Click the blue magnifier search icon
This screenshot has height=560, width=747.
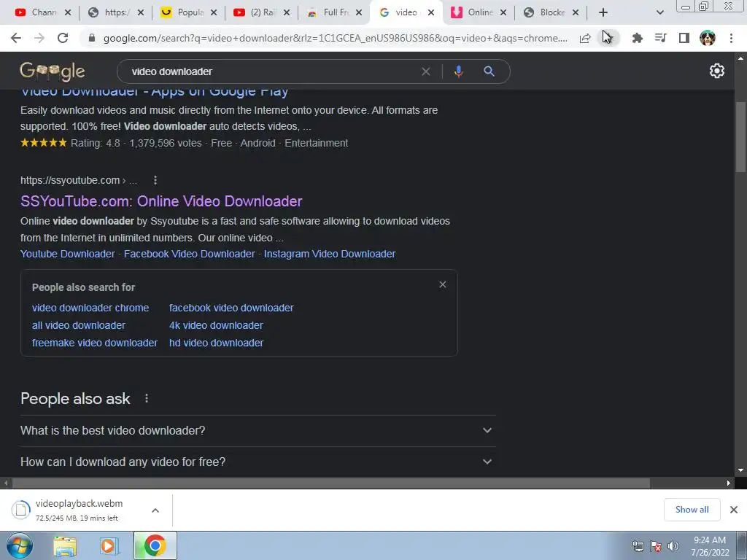(489, 71)
